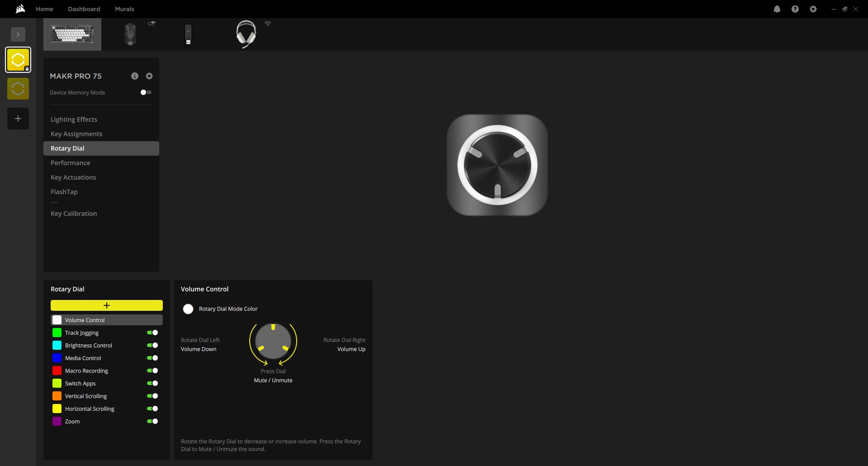
Task: Open MAKR PRO 75 device info icon
Action: click(x=135, y=76)
